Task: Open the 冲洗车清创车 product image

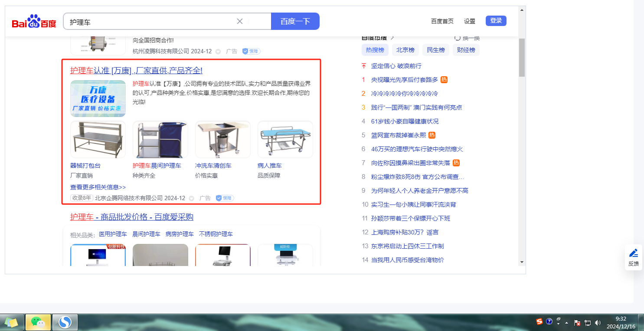Action: (223, 140)
